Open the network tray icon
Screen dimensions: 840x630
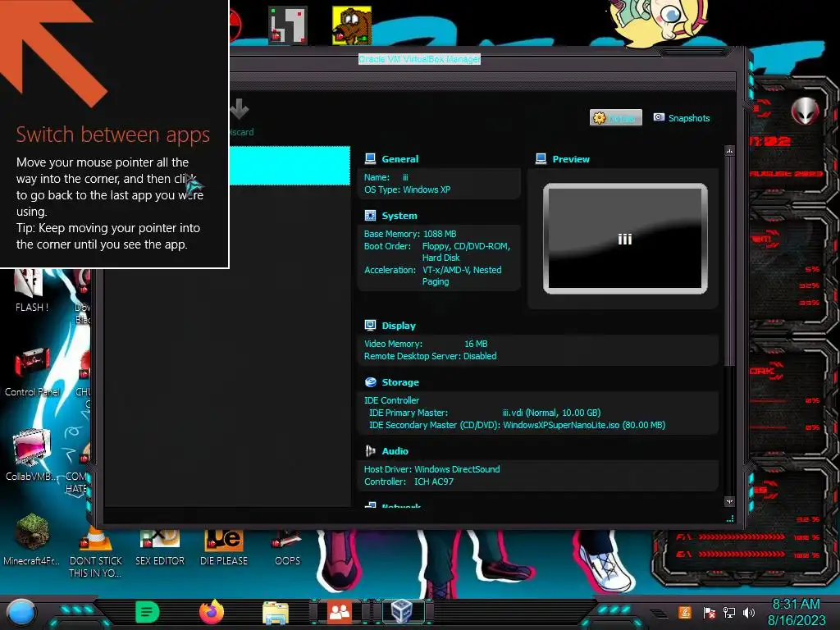click(729, 612)
